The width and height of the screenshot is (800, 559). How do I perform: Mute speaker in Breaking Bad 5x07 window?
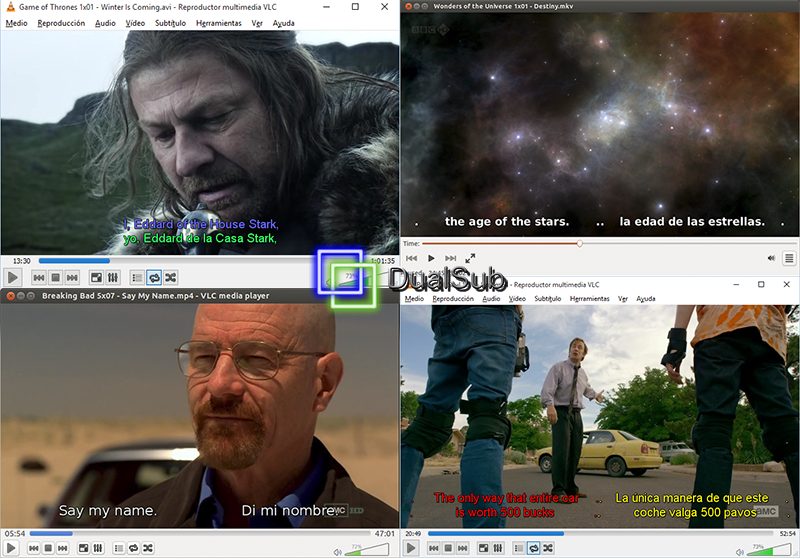(x=337, y=551)
